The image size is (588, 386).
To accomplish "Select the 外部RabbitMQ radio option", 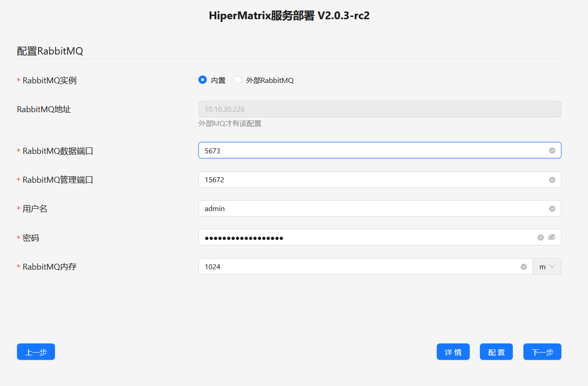I will point(238,80).
